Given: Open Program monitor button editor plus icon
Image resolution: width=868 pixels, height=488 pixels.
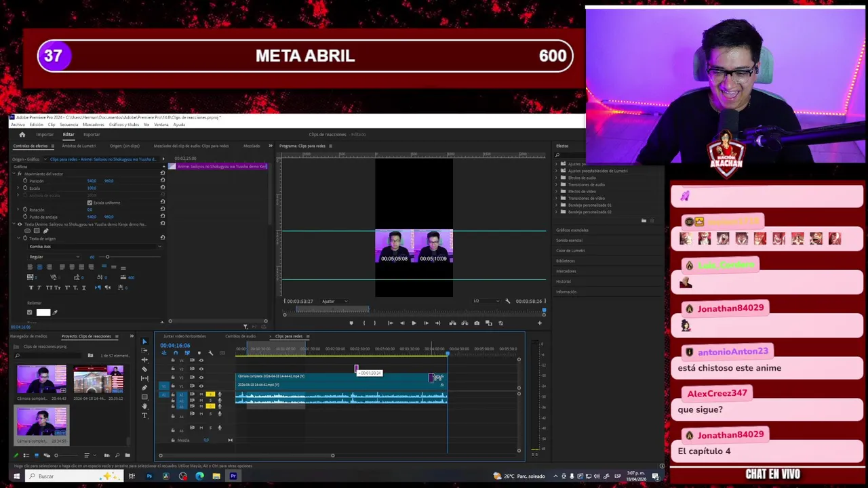Looking at the screenshot, I should (x=540, y=323).
